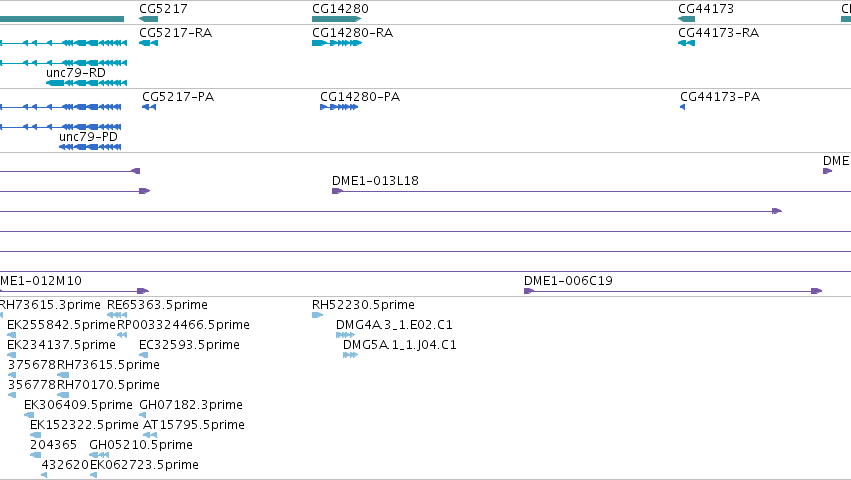851x480 pixels.
Task: Select the DMG4A3_1.E02.C1 EST glyph
Action: tap(345, 335)
